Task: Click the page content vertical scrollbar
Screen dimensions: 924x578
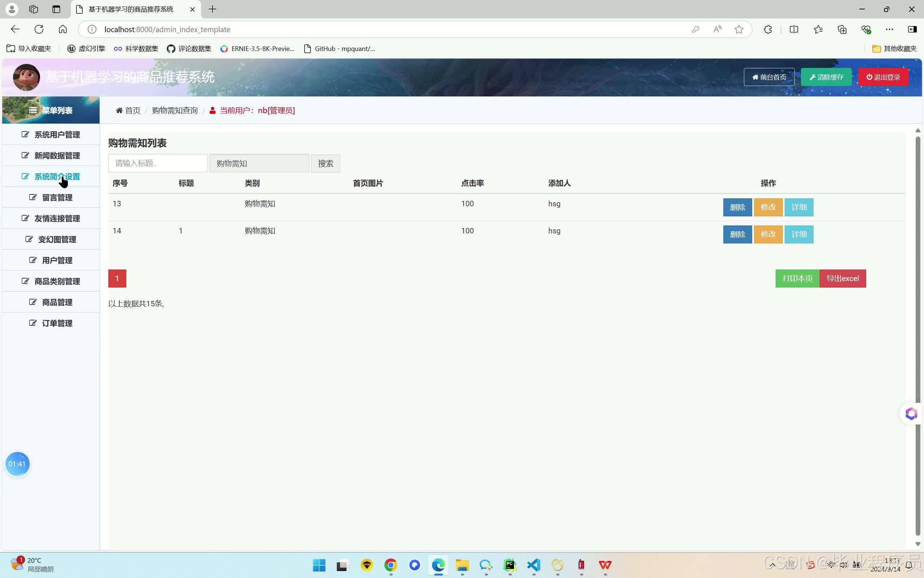Action: click(x=918, y=336)
